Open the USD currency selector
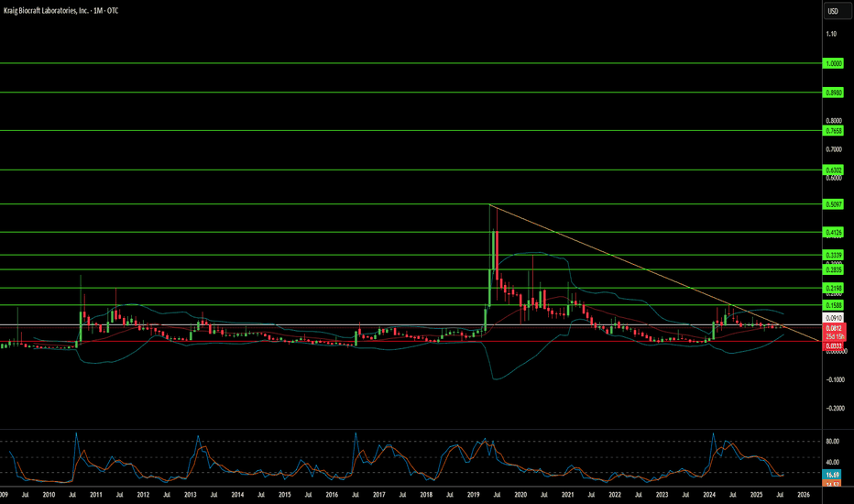 click(x=838, y=11)
